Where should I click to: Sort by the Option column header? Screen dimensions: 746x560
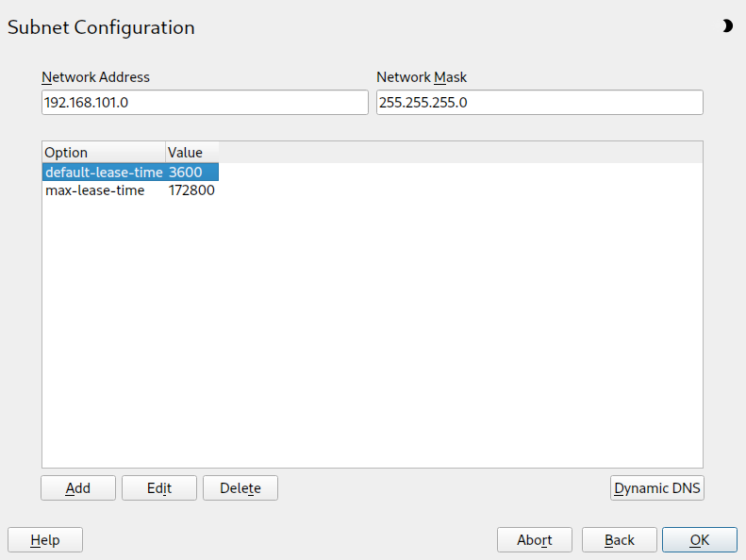tap(103, 153)
